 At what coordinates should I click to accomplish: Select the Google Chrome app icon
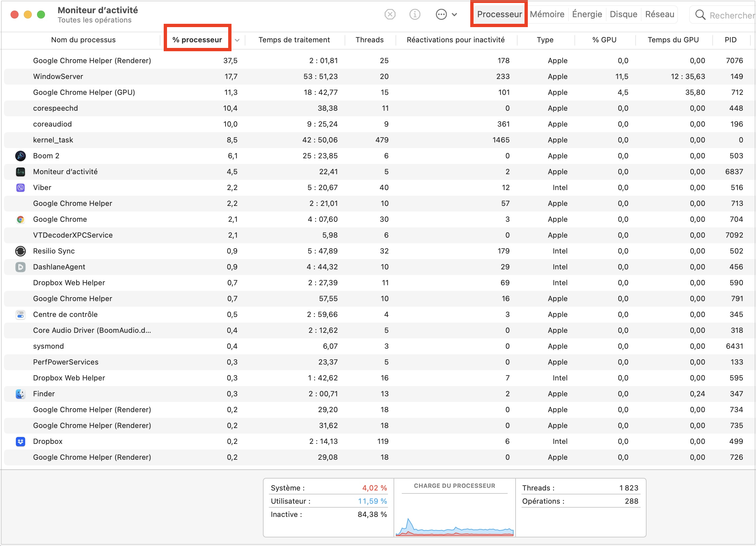(x=20, y=219)
